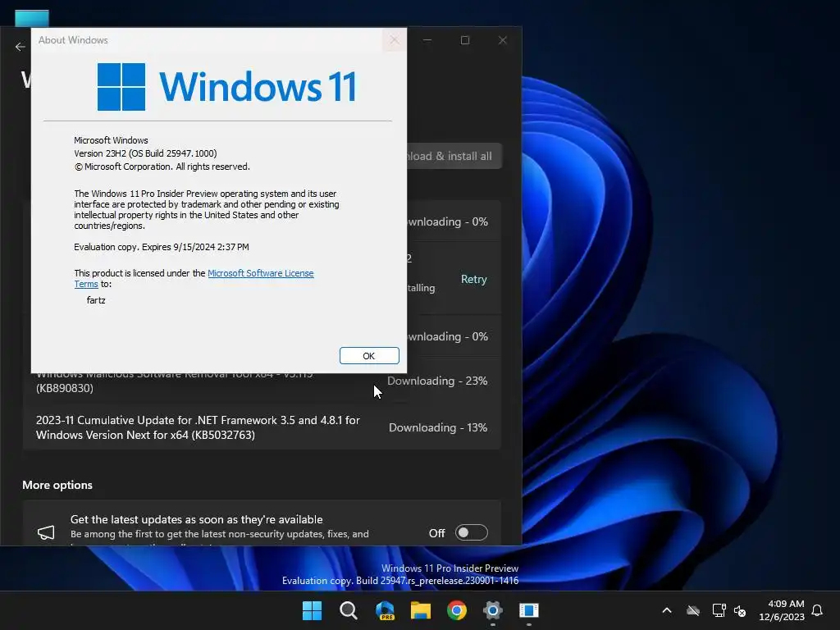This screenshot has height=630, width=840.
Task: Open taskbar Search
Action: click(348, 610)
